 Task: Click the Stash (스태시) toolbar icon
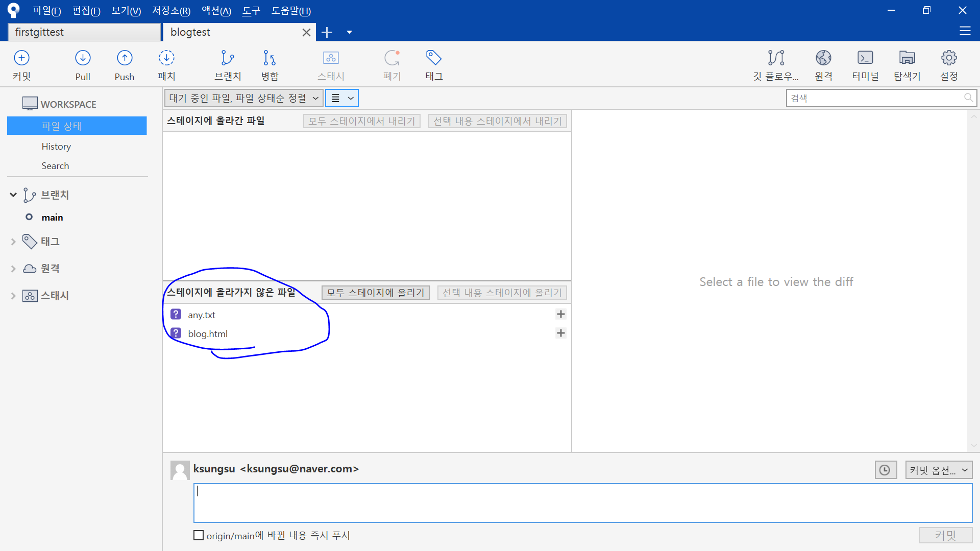coord(331,65)
